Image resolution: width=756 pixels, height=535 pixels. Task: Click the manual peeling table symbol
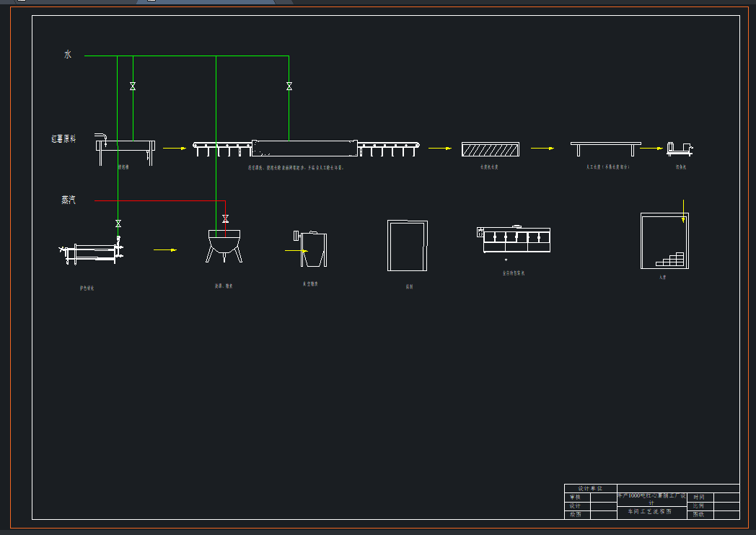(x=605, y=149)
